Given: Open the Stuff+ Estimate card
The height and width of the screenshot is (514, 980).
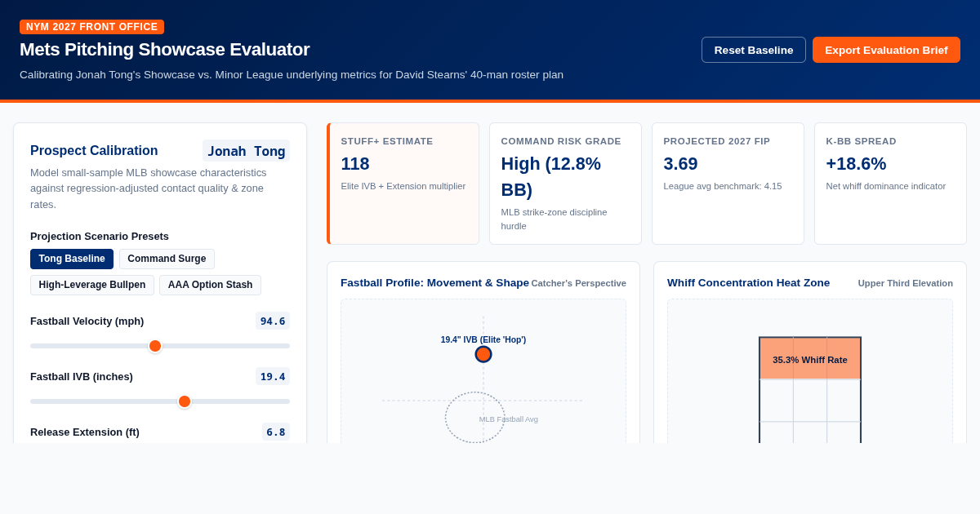Looking at the screenshot, I should tap(403, 184).
